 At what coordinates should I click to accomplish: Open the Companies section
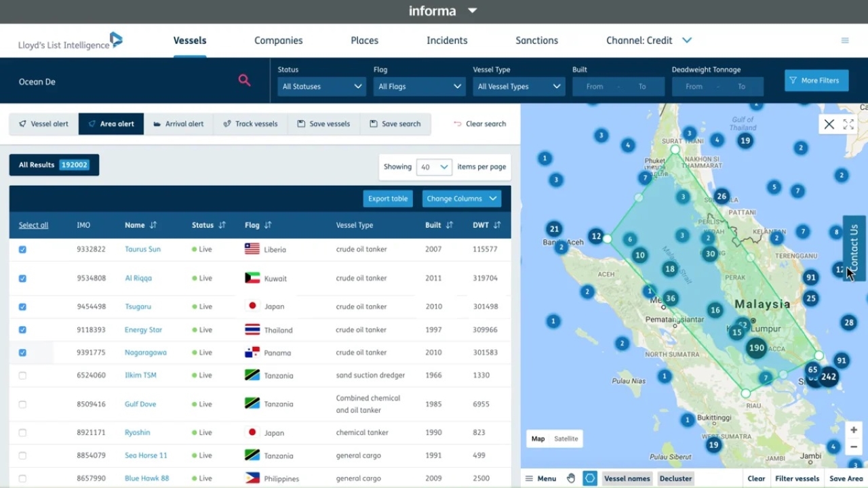[278, 41]
